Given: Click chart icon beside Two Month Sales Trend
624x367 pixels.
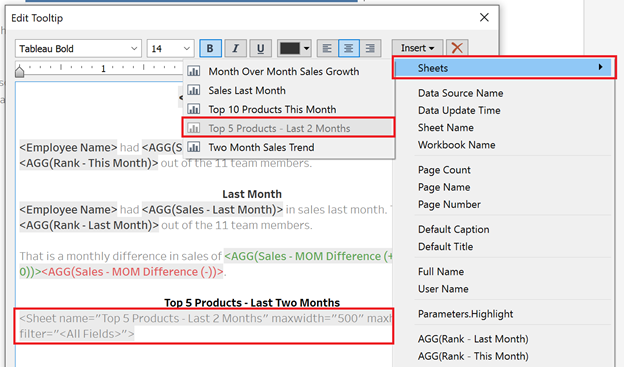Looking at the screenshot, I should 194,147.
